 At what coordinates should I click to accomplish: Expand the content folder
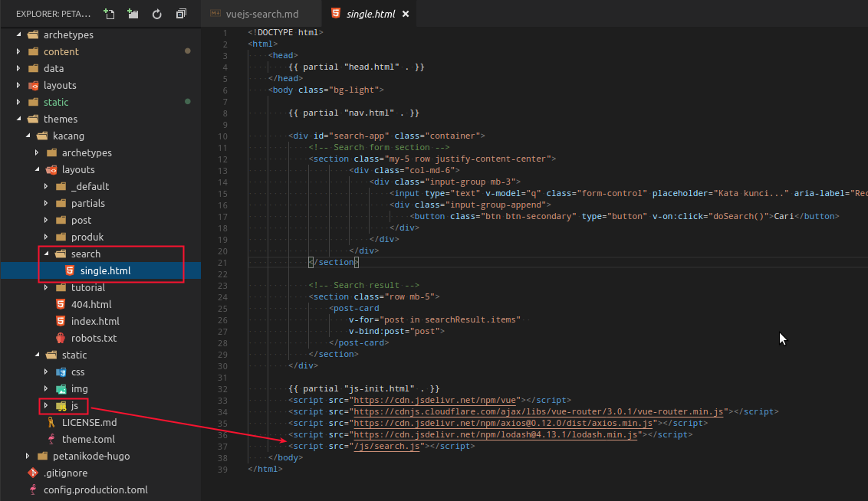(61, 51)
